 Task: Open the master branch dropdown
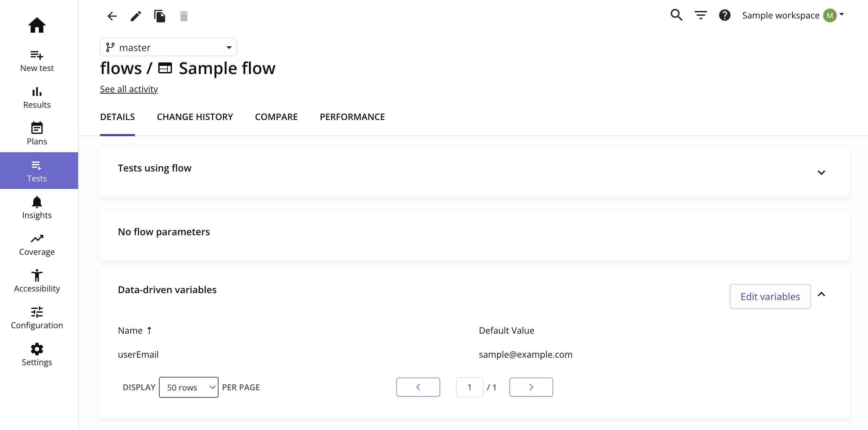[x=169, y=47]
